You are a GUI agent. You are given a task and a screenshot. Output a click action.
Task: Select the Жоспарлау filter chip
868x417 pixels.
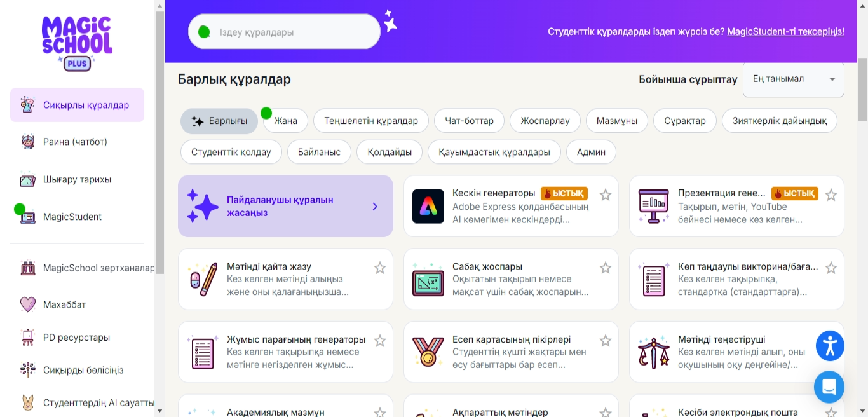[x=545, y=121]
